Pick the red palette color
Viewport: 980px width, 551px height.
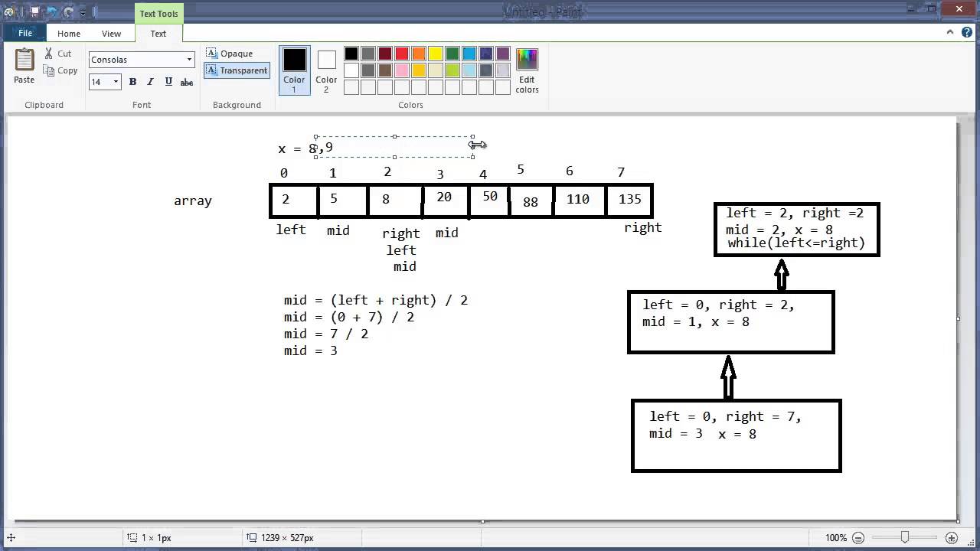point(402,54)
